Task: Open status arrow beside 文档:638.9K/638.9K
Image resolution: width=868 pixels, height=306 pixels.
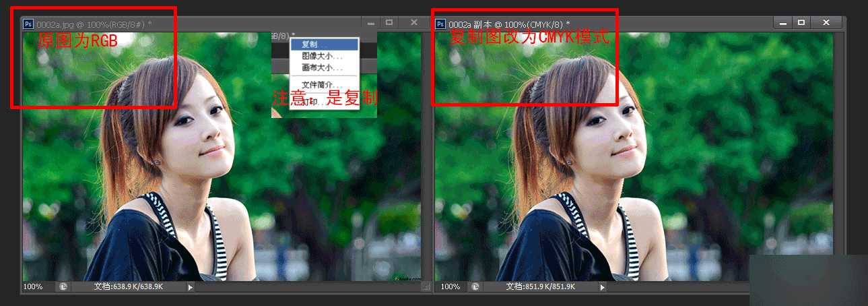Action: click(x=191, y=287)
